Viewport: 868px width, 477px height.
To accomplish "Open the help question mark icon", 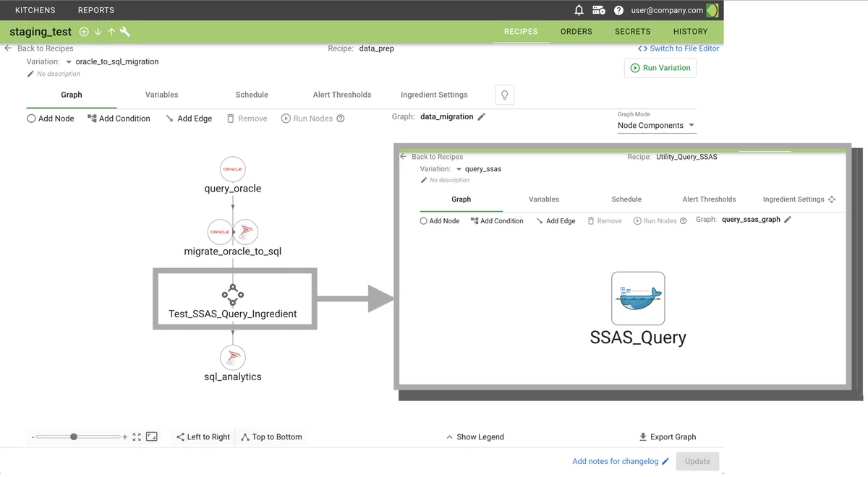I will (x=618, y=10).
